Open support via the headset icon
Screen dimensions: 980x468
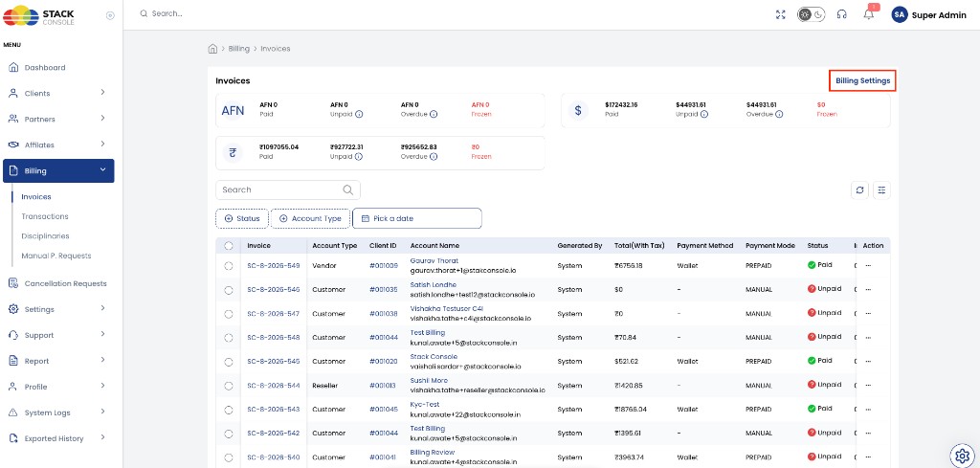[842, 14]
